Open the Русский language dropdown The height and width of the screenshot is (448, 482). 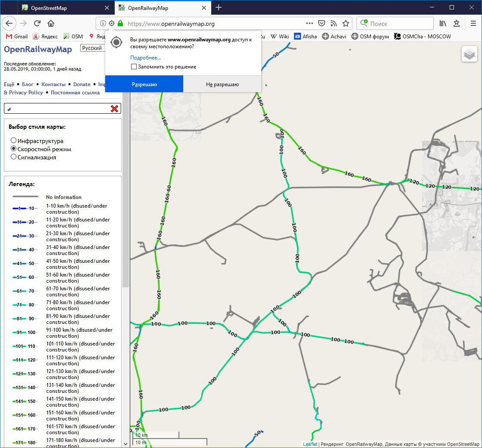(x=93, y=48)
